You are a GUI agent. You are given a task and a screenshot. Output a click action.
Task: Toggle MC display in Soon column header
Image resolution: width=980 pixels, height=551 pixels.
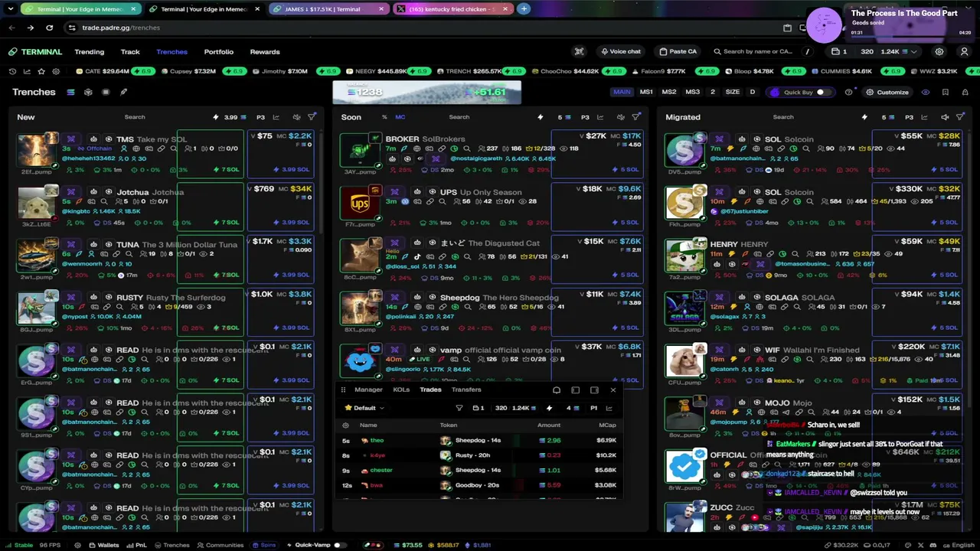click(400, 117)
